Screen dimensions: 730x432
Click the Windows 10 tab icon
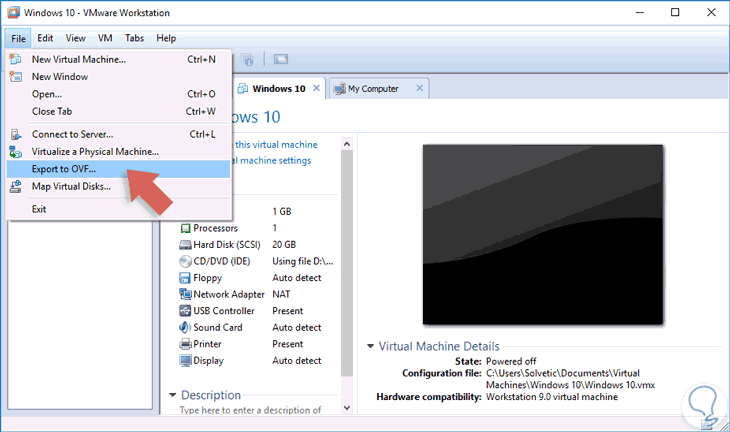point(243,88)
